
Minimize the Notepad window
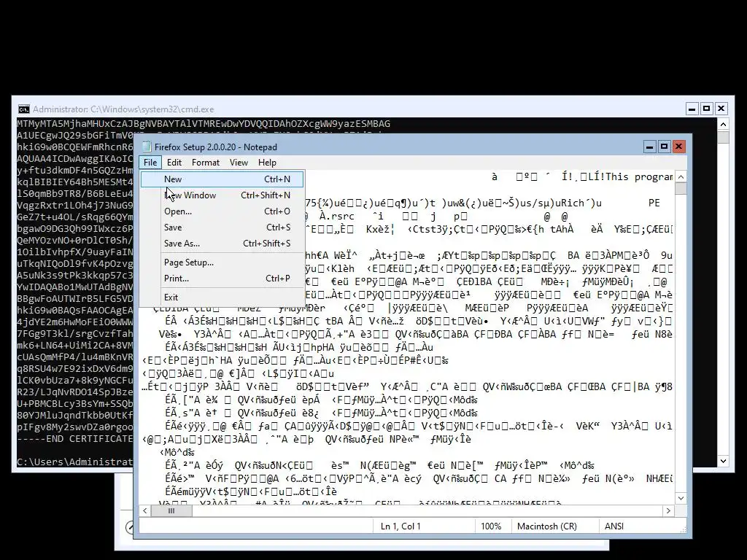(x=649, y=147)
